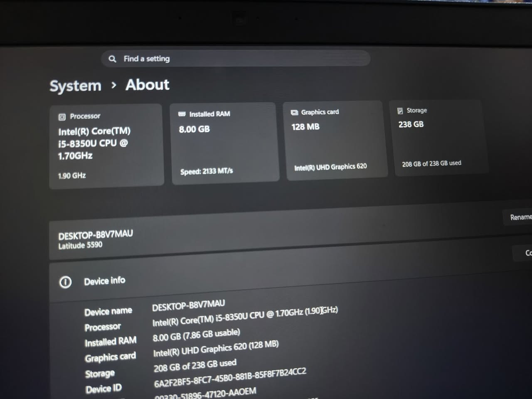
Task: Select the Device ID GUID value
Action: [230, 377]
